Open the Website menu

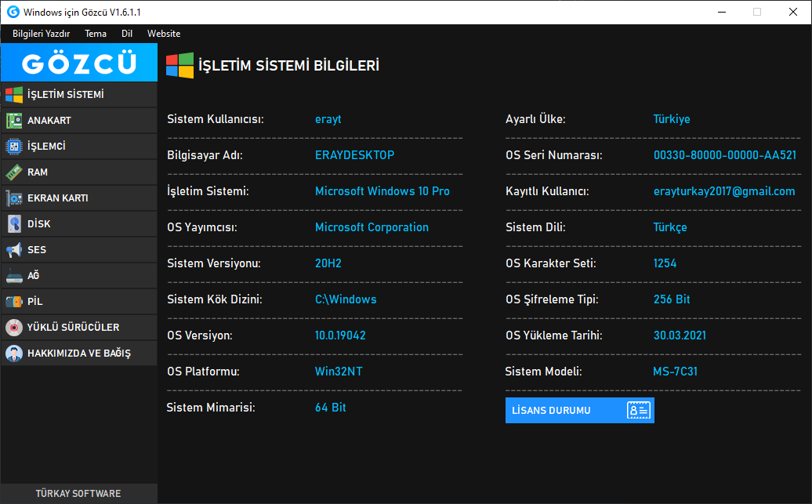[164, 34]
